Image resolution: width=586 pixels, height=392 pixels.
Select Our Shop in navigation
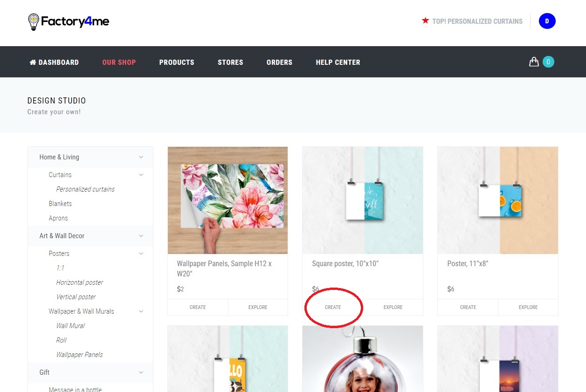(119, 62)
